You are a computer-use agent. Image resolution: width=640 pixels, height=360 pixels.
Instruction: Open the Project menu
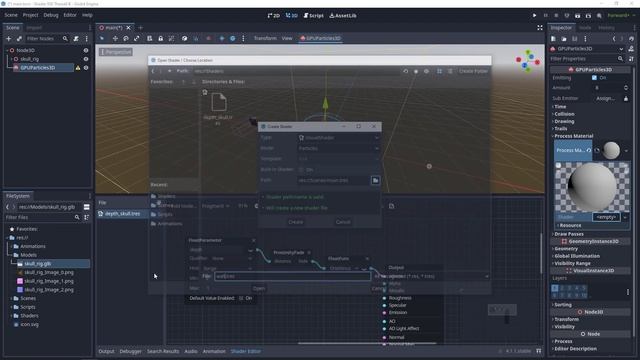coord(30,15)
